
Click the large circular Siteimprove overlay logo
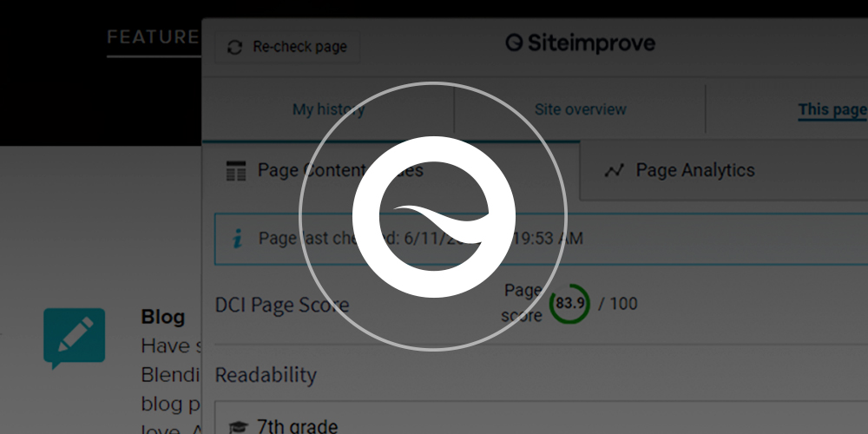(x=433, y=216)
